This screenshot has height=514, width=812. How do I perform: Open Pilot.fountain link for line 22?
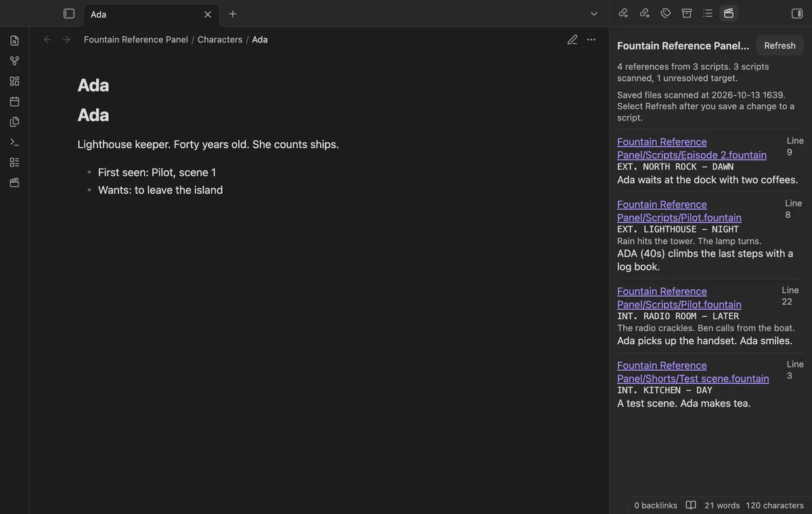point(679,298)
